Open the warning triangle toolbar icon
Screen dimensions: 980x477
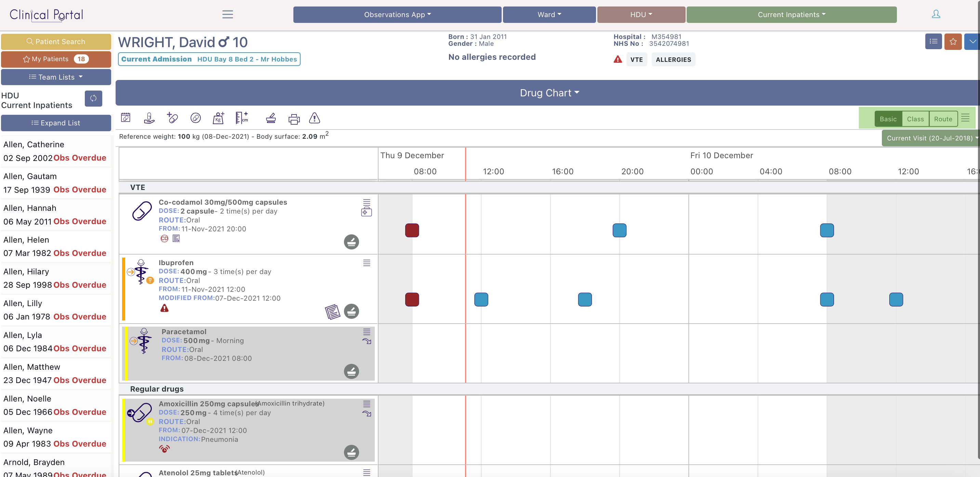314,118
